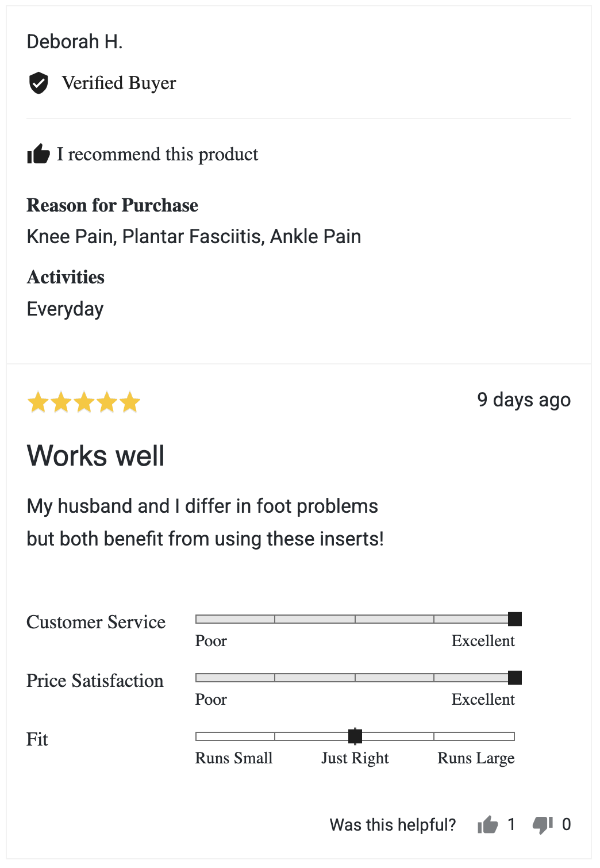Screen dimensions: 600x868
Task: Click the Verified Buyer label
Action: [x=119, y=83]
